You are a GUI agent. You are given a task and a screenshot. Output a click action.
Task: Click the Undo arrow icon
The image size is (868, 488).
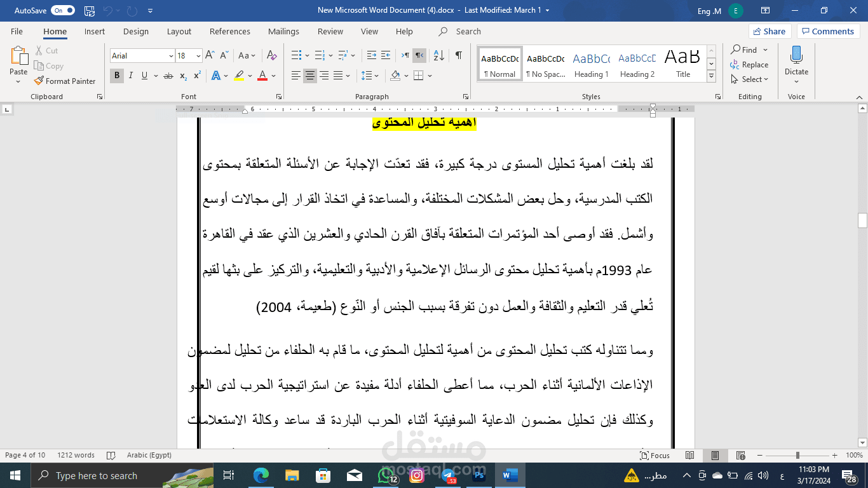tap(107, 11)
